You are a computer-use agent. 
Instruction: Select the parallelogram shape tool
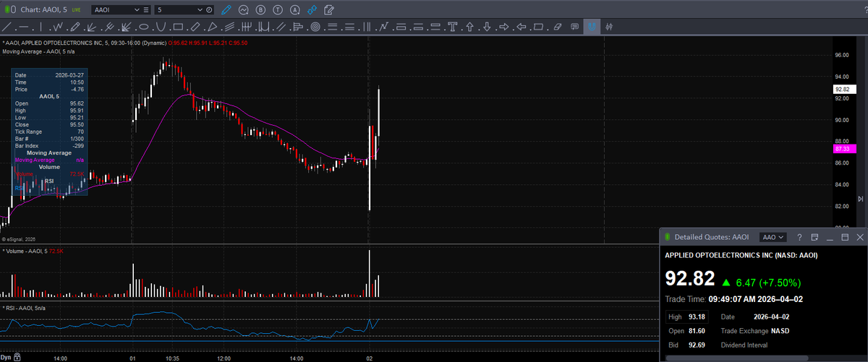pyautogui.click(x=539, y=27)
